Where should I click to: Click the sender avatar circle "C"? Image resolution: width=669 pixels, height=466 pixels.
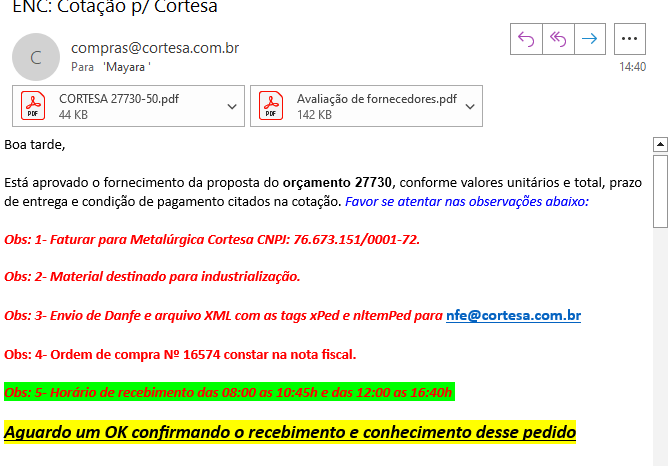[35, 57]
